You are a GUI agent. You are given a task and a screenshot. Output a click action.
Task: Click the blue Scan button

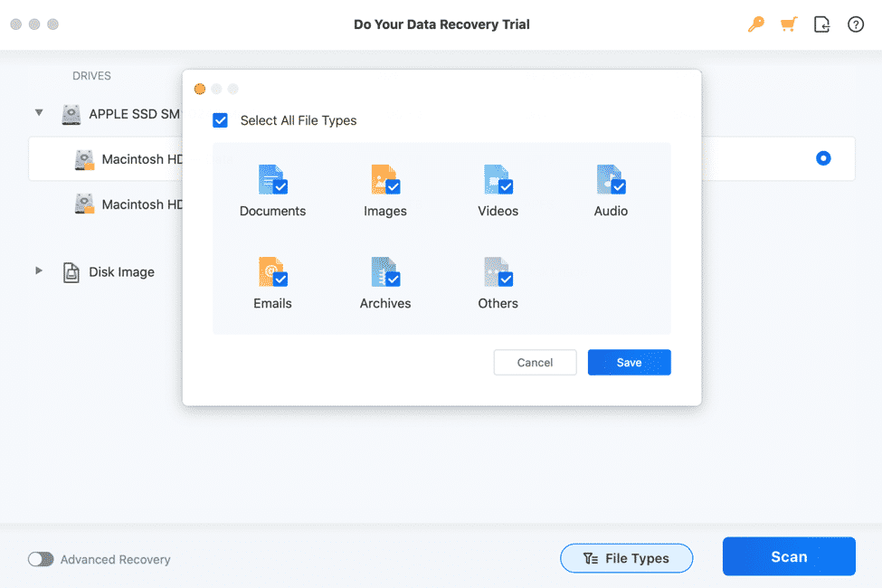click(x=788, y=556)
